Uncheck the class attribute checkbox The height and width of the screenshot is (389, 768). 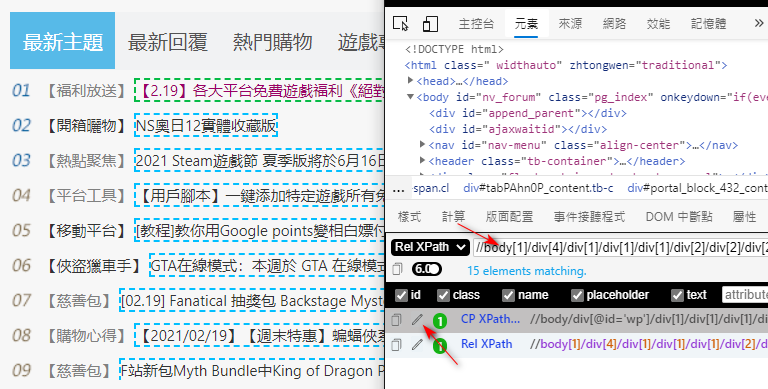click(x=443, y=295)
